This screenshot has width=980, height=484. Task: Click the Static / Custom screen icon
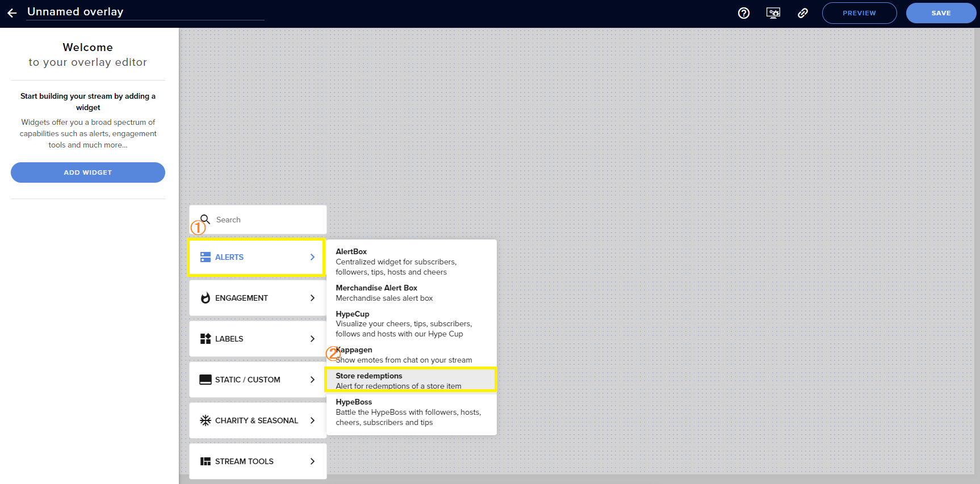pyautogui.click(x=206, y=380)
